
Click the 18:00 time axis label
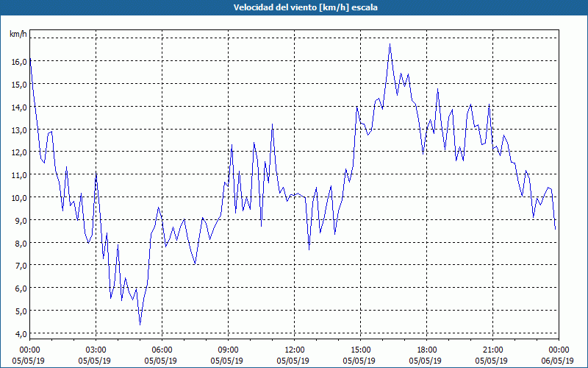click(427, 350)
